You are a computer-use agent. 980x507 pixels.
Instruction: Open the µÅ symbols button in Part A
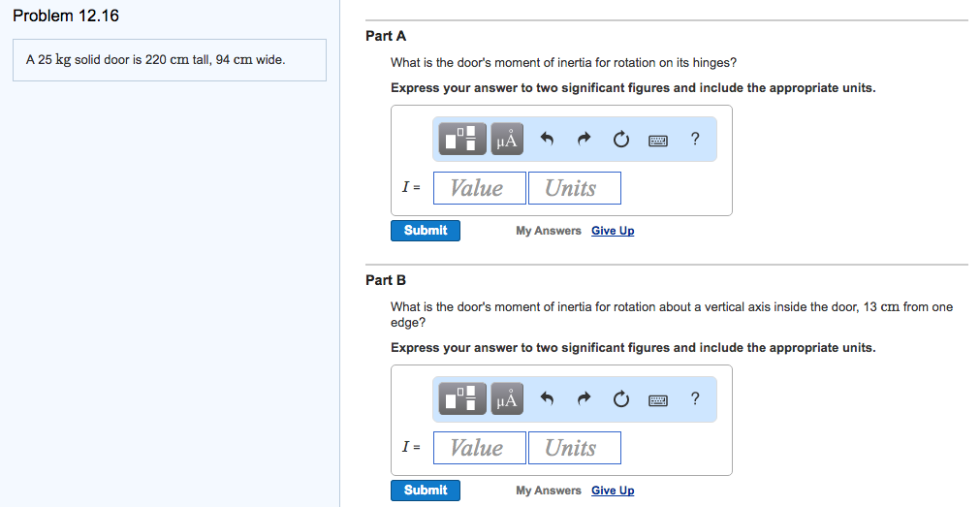click(507, 140)
